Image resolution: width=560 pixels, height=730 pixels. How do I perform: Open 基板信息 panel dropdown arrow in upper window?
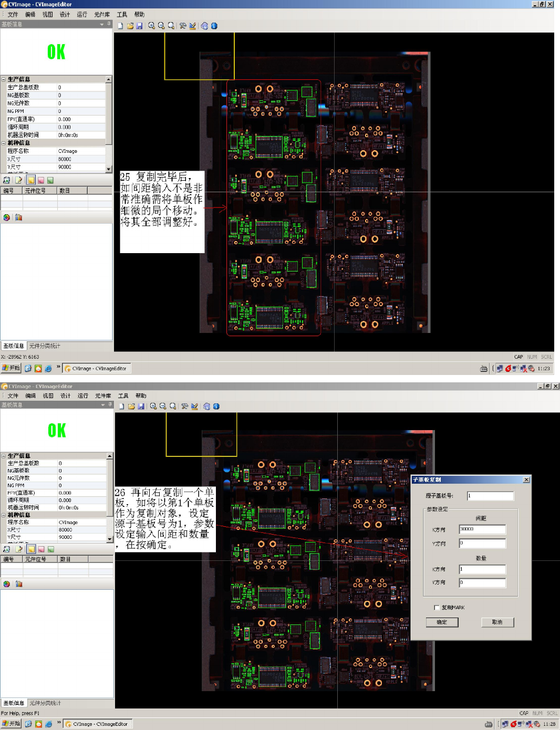[102, 24]
